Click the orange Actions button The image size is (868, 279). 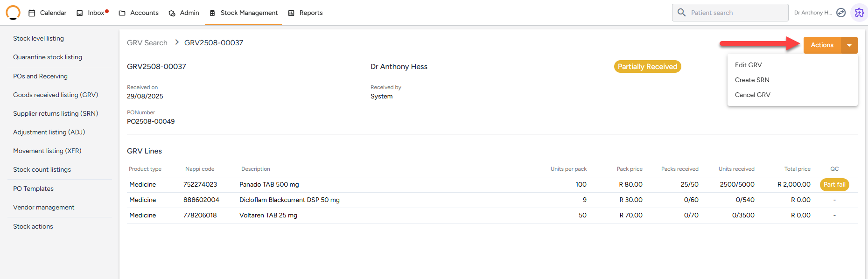coord(822,45)
